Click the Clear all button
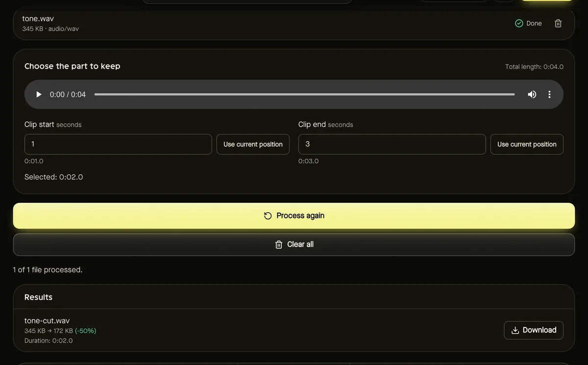Image resolution: width=588 pixels, height=365 pixels. point(294,244)
